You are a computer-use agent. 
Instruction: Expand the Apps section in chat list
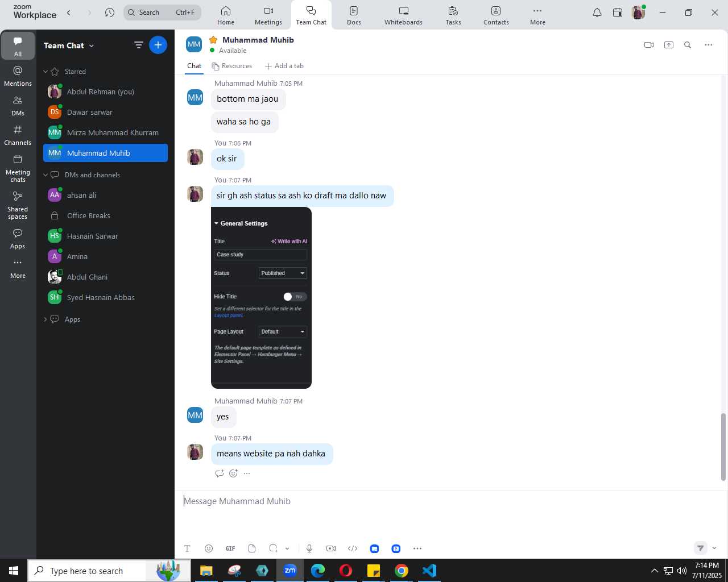pos(45,319)
